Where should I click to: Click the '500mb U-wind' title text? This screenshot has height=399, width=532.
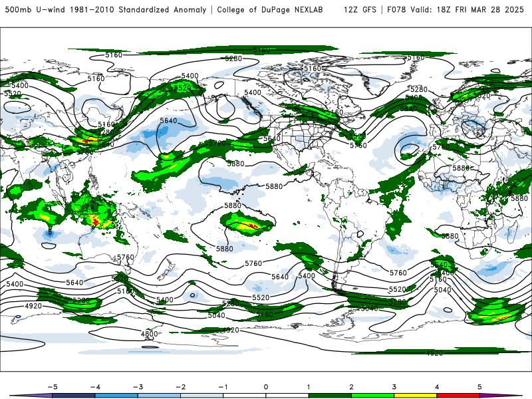[35, 9]
